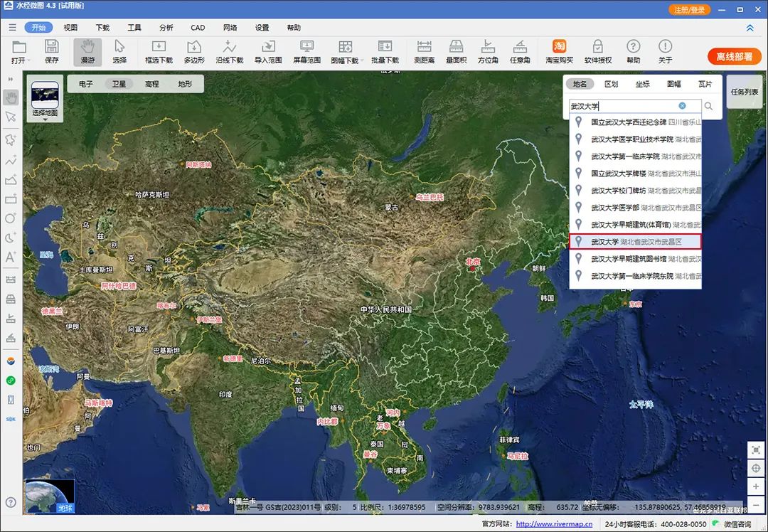
Task: Open the 开始 ribbon tab
Action: [x=38, y=28]
